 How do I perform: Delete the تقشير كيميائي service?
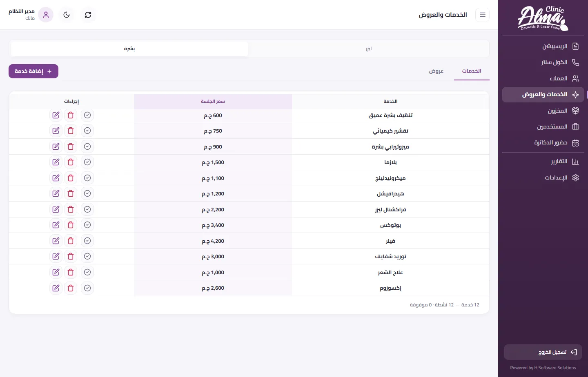pos(71,131)
